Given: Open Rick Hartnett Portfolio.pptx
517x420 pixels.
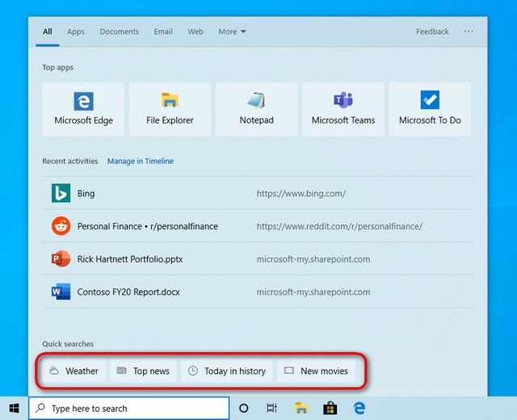Looking at the screenshot, I should click(x=258, y=258).
